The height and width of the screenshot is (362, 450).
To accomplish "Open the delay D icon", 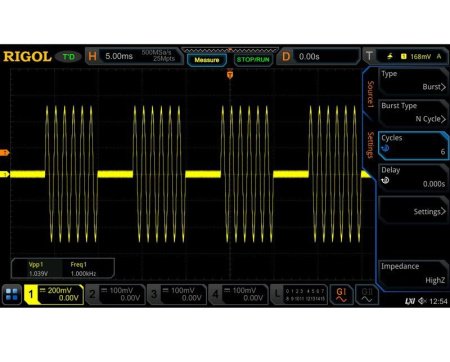I will [286, 56].
